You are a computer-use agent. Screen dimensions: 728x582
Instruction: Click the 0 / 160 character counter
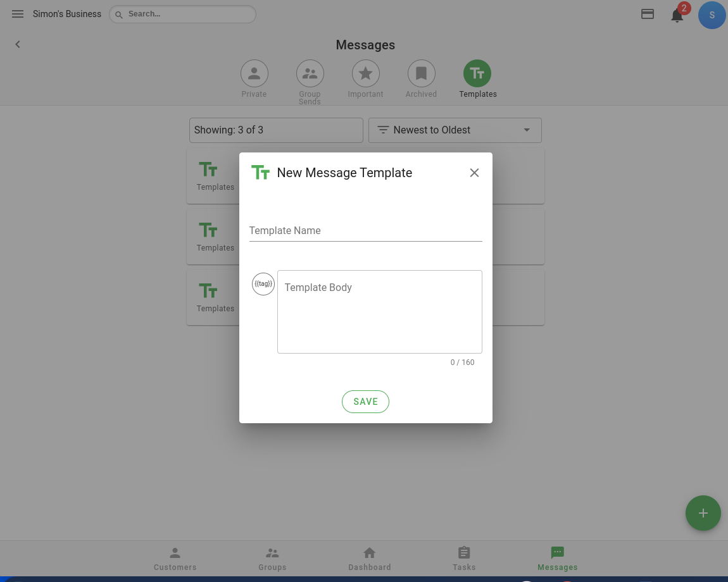pyautogui.click(x=462, y=362)
